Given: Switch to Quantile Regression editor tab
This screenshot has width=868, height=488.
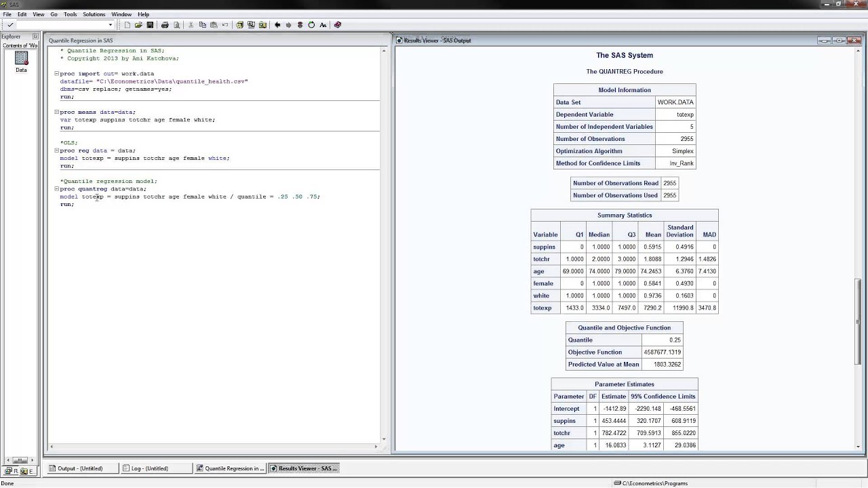Looking at the screenshot, I should coord(231,468).
